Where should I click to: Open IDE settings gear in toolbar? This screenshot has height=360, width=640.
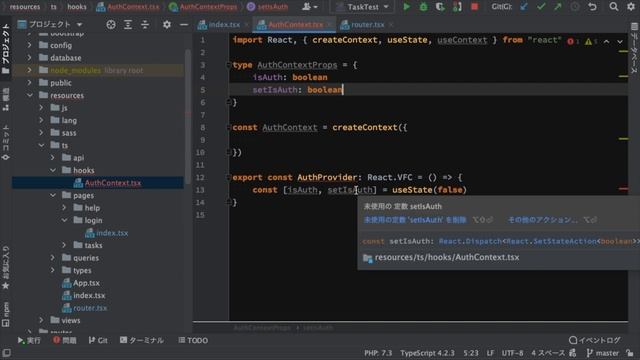[631, 7]
